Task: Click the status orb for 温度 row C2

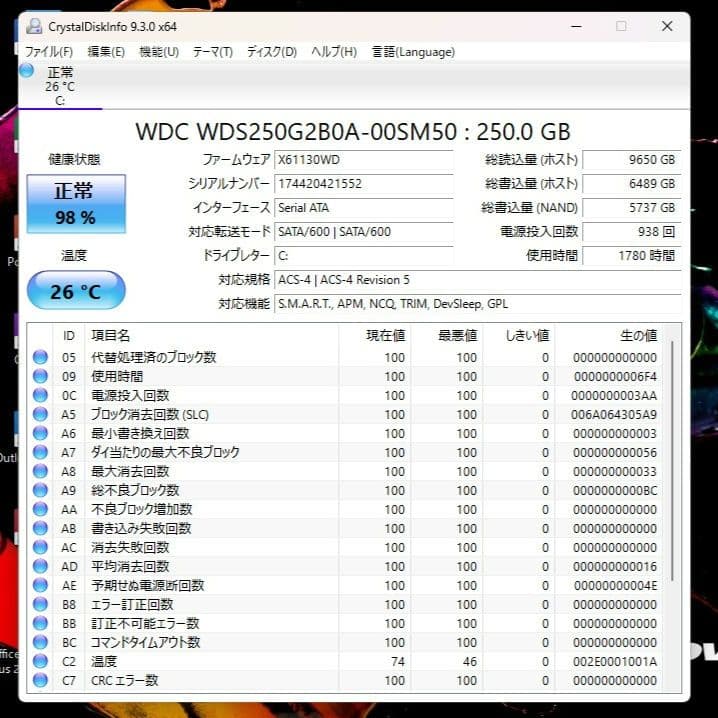Action: tap(40, 661)
